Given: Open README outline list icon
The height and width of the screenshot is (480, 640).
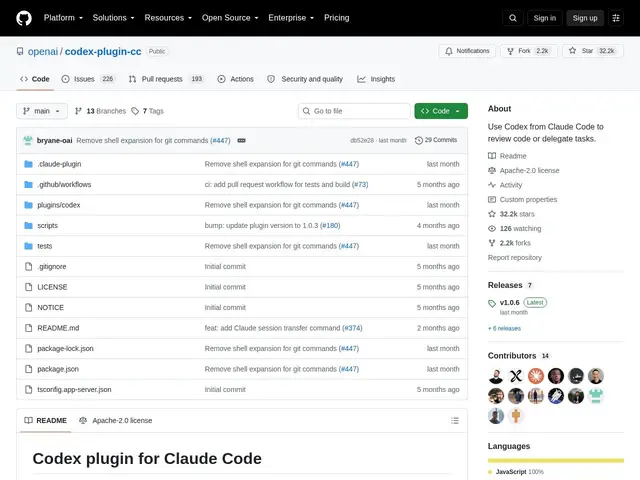Looking at the screenshot, I should pos(455,420).
